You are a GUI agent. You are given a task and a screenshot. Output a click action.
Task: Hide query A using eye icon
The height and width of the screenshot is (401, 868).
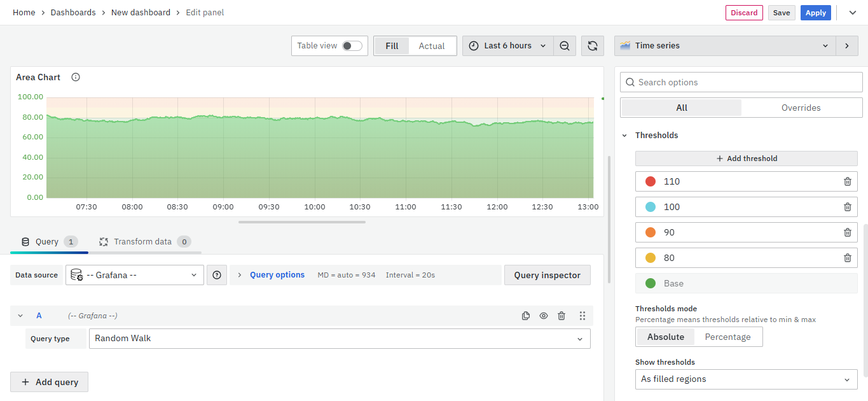click(x=544, y=316)
